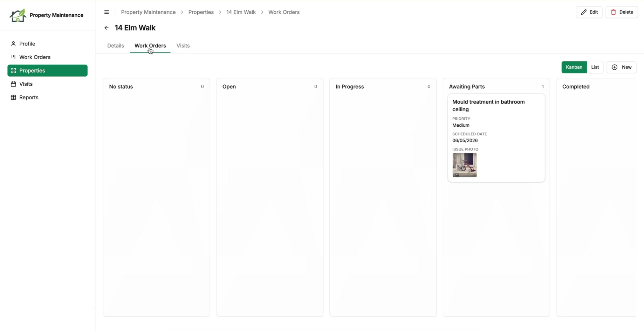
Task: Click the back arrow beside 14 Elm Walk
Action: (107, 28)
